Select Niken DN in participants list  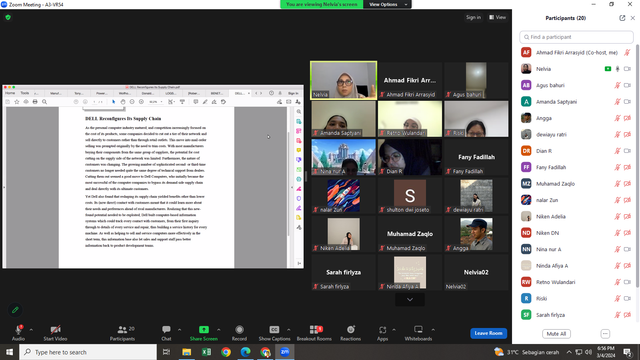coord(576,233)
